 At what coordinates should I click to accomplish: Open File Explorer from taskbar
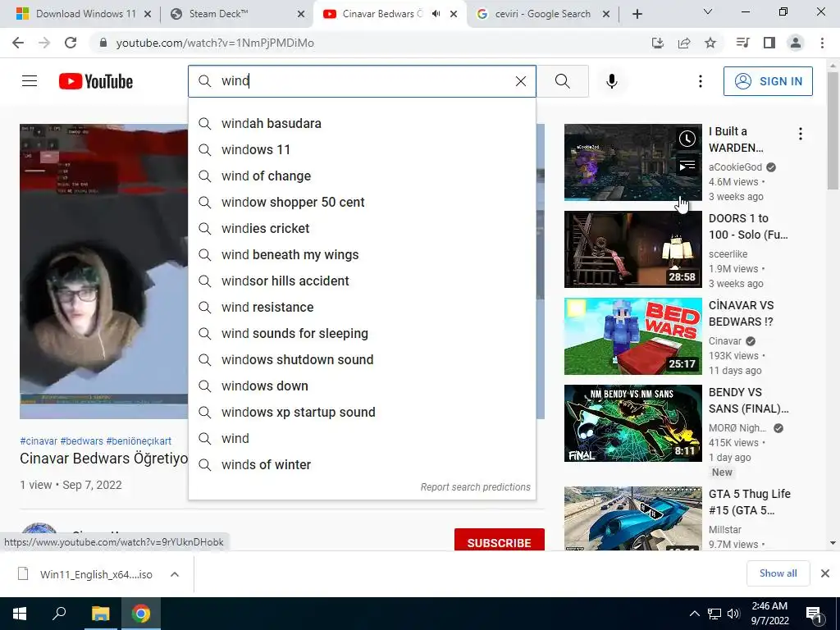pos(100,614)
